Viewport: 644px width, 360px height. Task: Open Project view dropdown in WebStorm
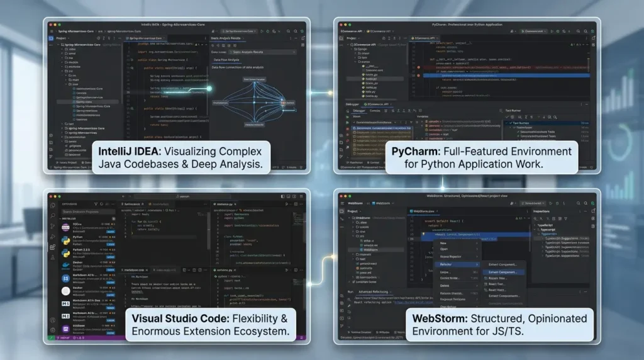354,211
